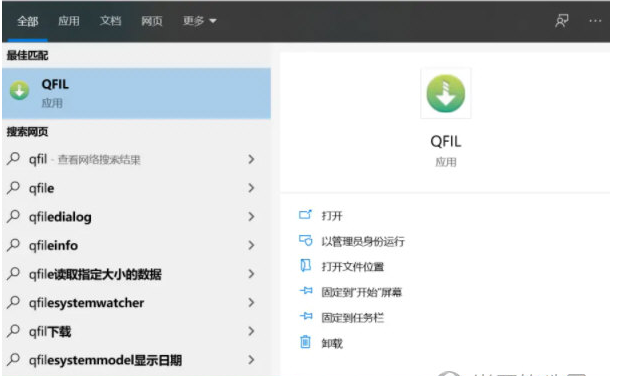Click the large QFIL app icon
The height and width of the screenshot is (376, 637).
click(x=446, y=93)
